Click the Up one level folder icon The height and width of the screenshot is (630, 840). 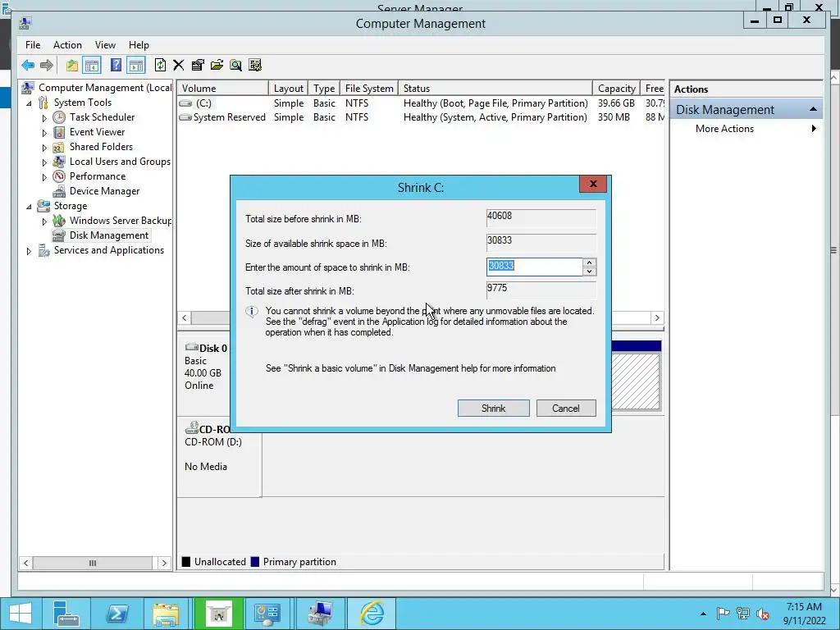[x=72, y=66]
